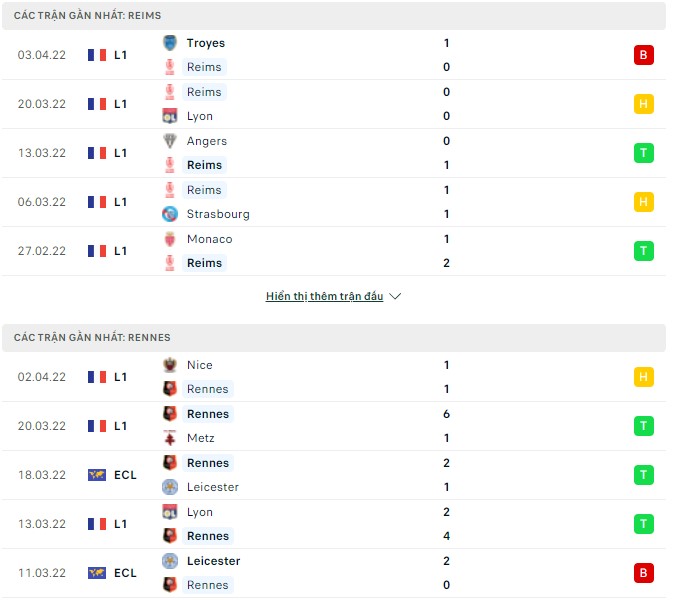Click the yellow H badge for Nice vs Rennes

pyautogui.click(x=643, y=377)
